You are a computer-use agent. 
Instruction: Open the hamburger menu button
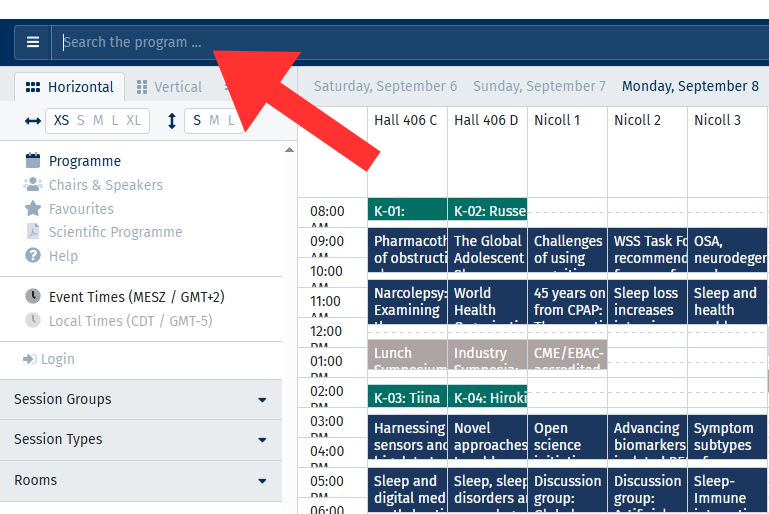click(33, 42)
